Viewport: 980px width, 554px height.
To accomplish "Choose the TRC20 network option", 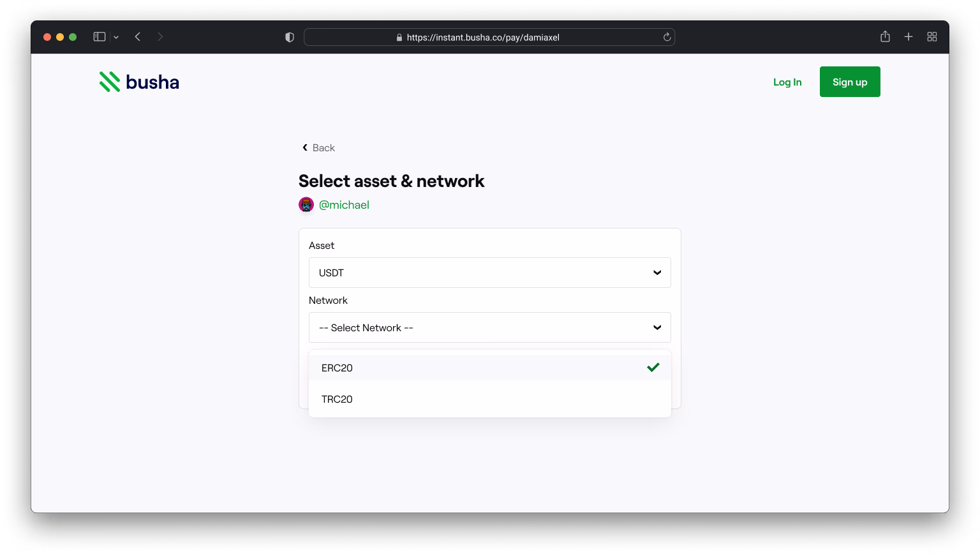I will pyautogui.click(x=490, y=399).
